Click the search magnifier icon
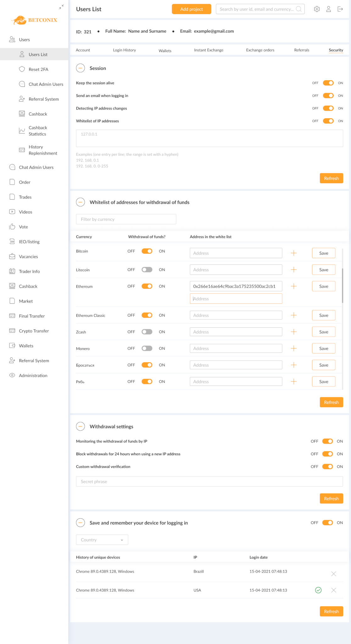This screenshot has width=351, height=644. pos(298,9)
